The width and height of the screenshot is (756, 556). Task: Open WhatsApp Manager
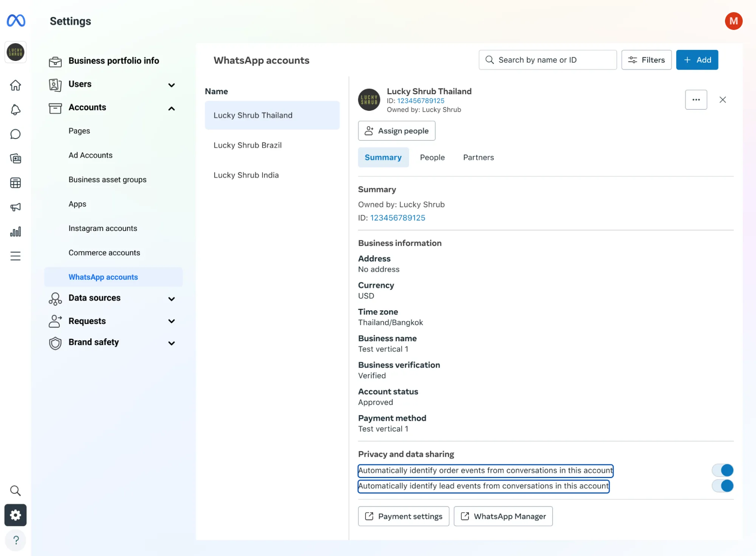pyautogui.click(x=503, y=516)
